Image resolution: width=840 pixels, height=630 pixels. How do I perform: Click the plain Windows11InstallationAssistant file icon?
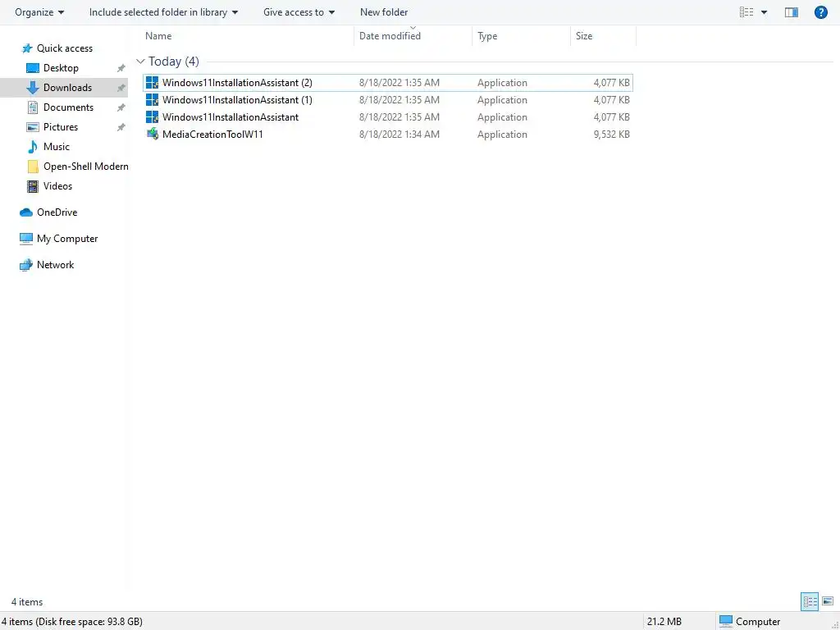[x=152, y=116]
